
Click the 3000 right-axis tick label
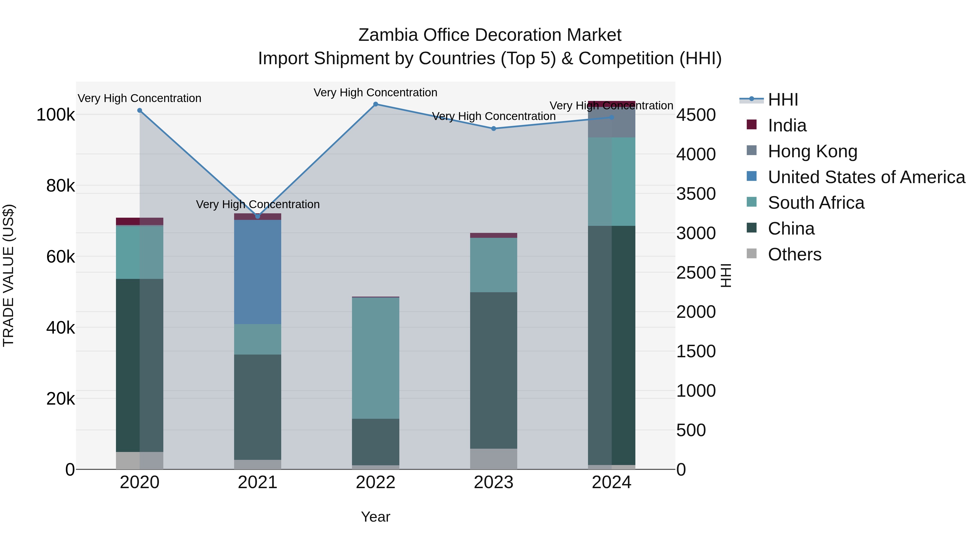pyautogui.click(x=696, y=233)
